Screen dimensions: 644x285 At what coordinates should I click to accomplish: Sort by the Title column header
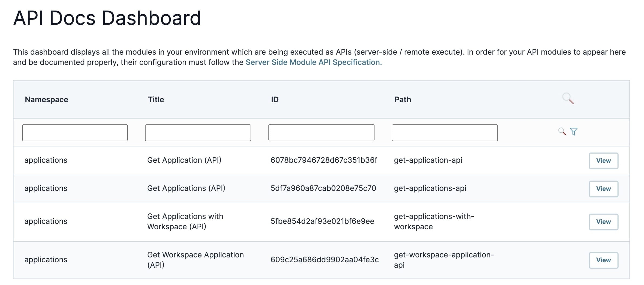coord(156,100)
